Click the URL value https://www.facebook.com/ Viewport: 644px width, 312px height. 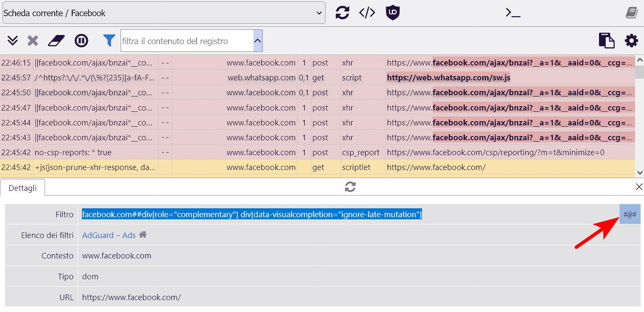pos(132,297)
